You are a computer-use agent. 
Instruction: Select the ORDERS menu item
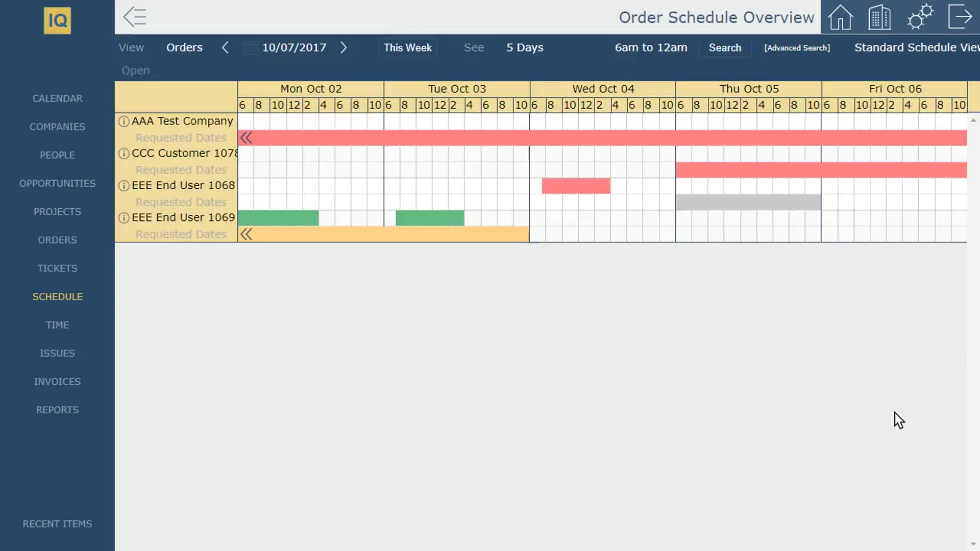pyautogui.click(x=57, y=239)
